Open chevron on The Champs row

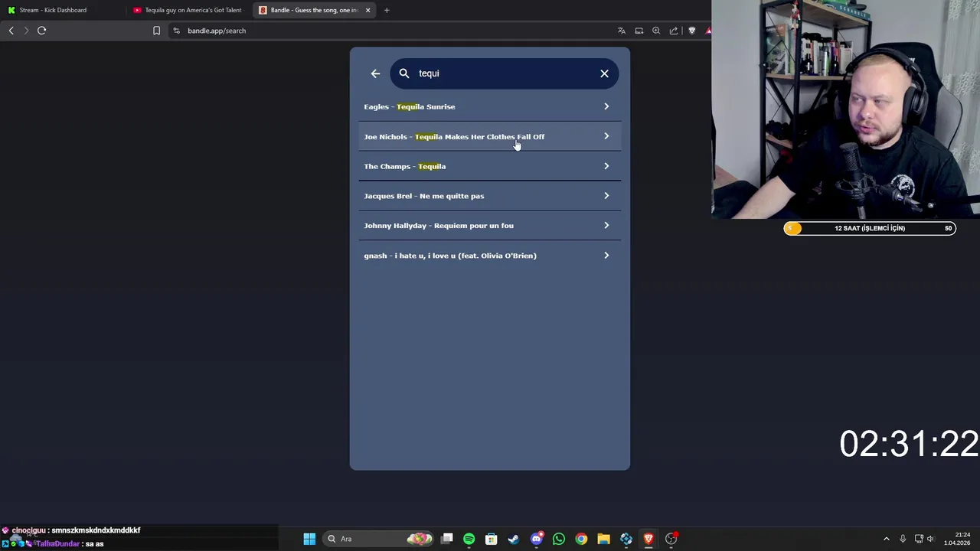point(606,166)
